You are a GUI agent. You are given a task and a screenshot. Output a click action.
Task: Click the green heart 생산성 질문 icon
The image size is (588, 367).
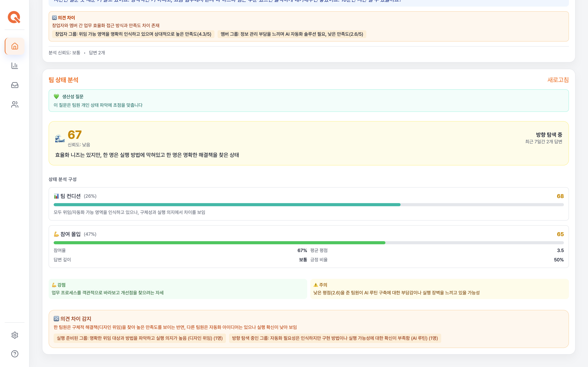pyautogui.click(x=56, y=97)
